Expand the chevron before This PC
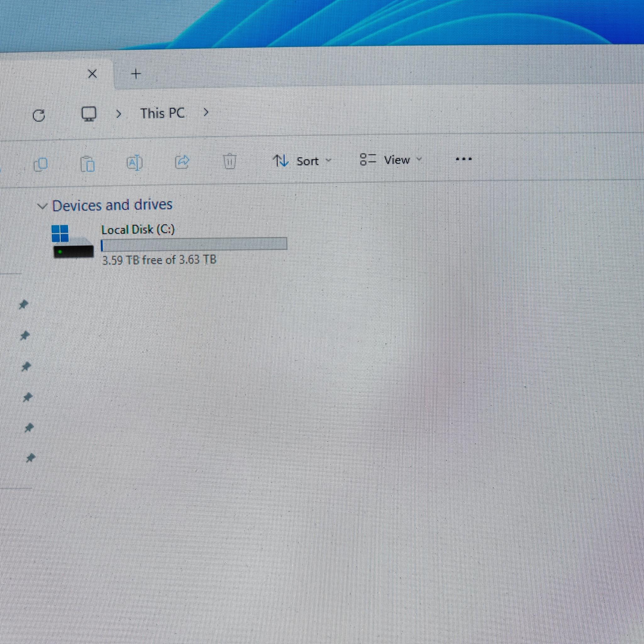This screenshot has width=644, height=644. [118, 114]
